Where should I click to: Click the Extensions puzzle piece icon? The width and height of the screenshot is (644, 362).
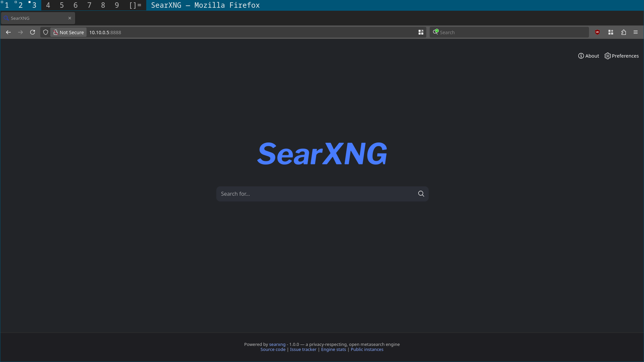pyautogui.click(x=624, y=32)
